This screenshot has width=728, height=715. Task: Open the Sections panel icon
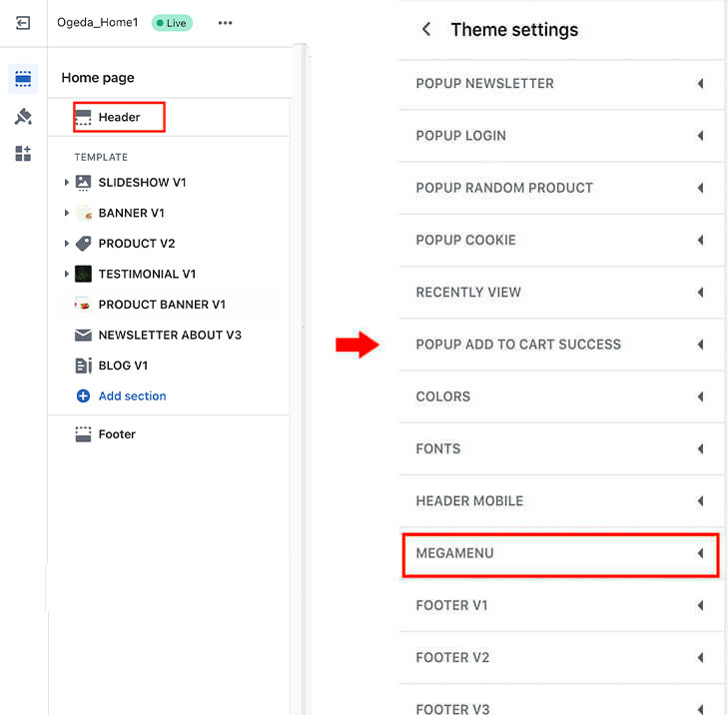(x=23, y=79)
